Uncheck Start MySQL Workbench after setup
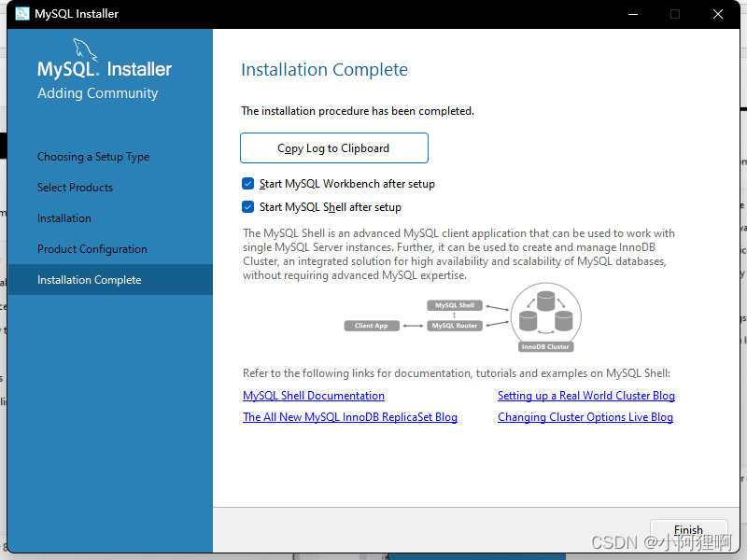The image size is (747, 560). pos(247,183)
